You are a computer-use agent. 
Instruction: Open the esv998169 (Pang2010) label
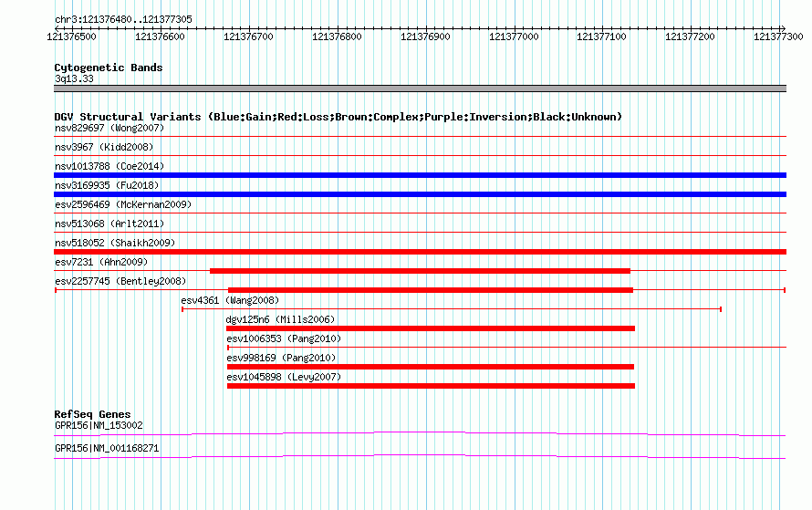pyautogui.click(x=281, y=358)
